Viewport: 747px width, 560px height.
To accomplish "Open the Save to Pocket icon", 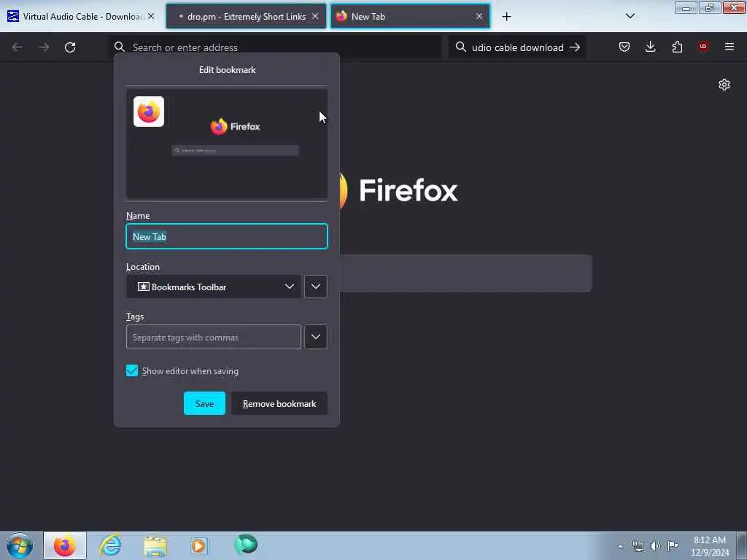I will [624, 47].
